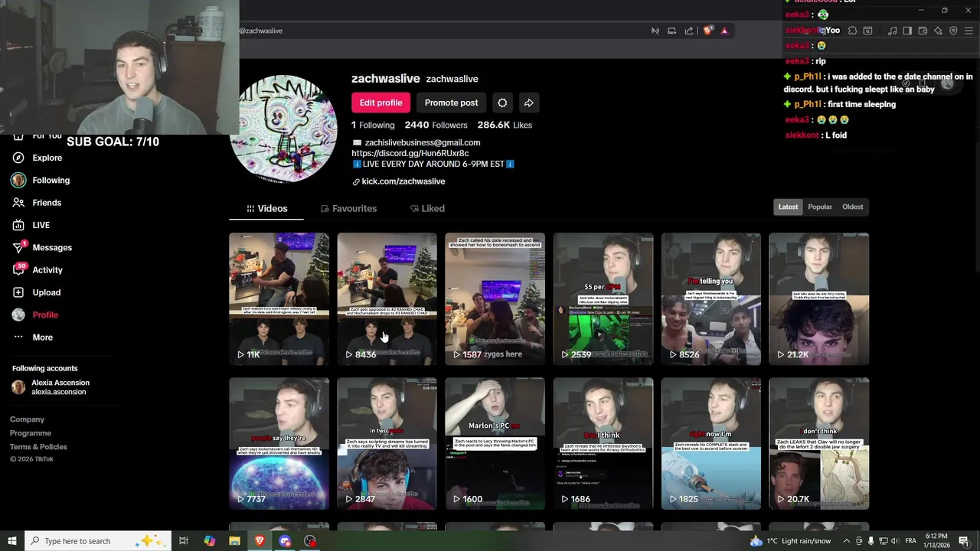Click the profile avatar picture

(284, 128)
